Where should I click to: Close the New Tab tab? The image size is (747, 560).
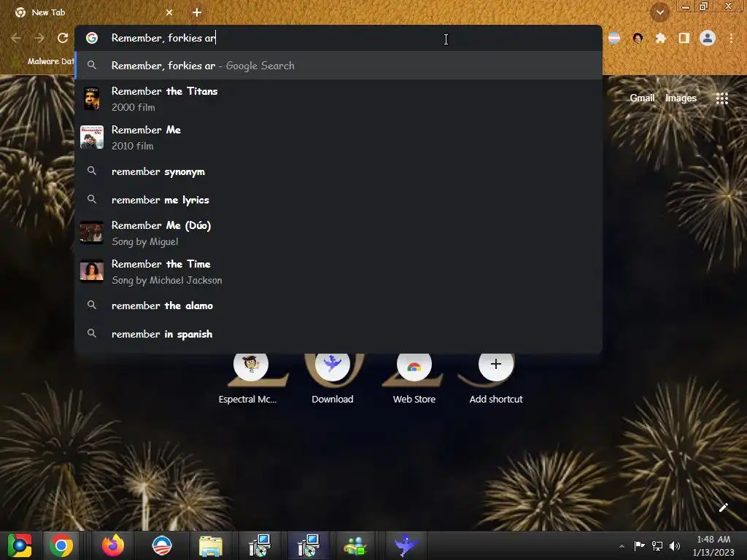pyautogui.click(x=169, y=12)
